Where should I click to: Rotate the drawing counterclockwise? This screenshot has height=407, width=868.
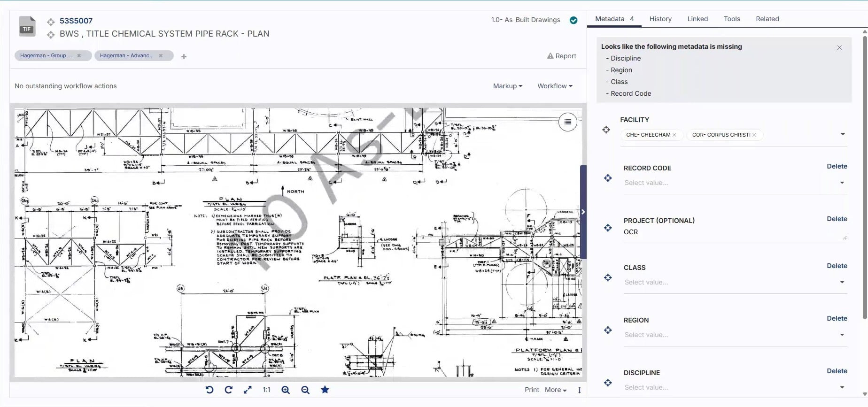coord(209,390)
